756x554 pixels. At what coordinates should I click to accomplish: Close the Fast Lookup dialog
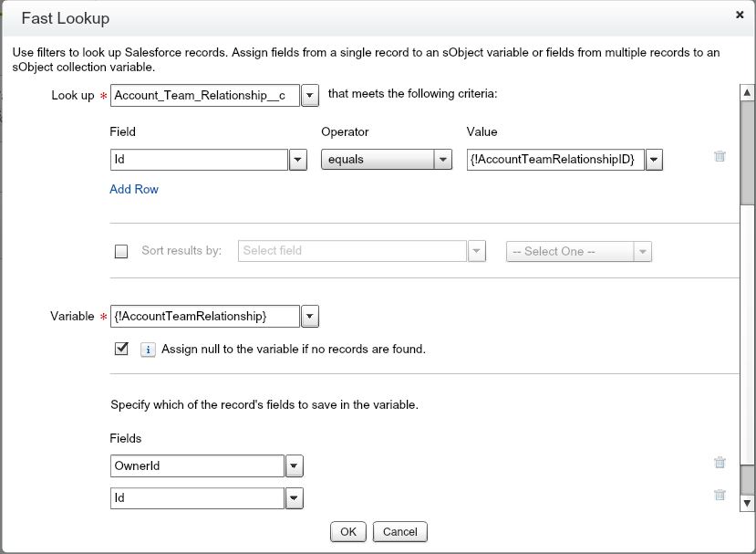pyautogui.click(x=739, y=16)
